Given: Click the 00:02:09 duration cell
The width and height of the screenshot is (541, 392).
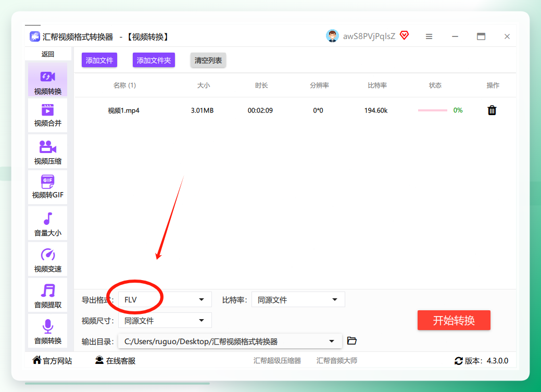Looking at the screenshot, I should pyautogui.click(x=260, y=110).
